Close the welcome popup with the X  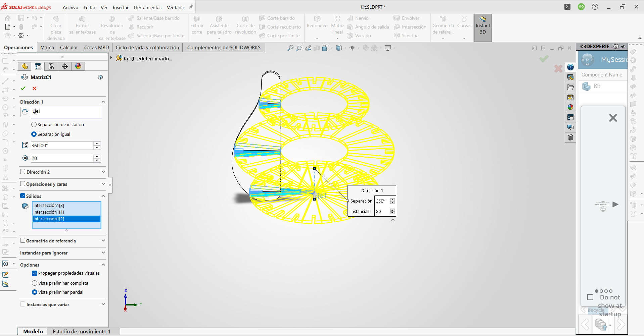click(x=613, y=118)
